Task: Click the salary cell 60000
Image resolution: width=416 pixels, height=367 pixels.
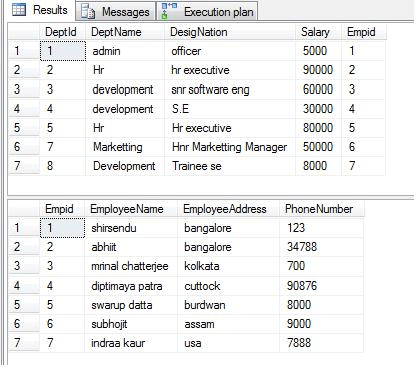Action: click(318, 89)
